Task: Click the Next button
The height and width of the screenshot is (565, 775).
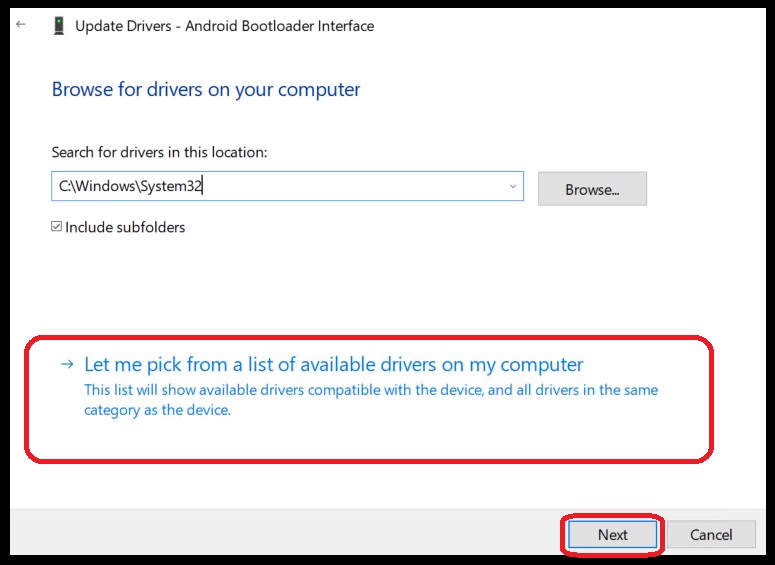Action: pos(612,534)
